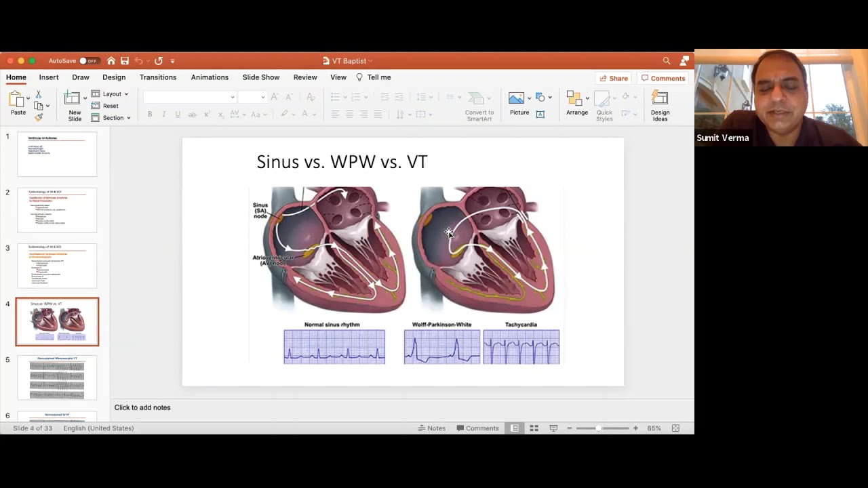Toggle the AutoSave switch
This screenshot has width=868, height=488.
tap(89, 61)
